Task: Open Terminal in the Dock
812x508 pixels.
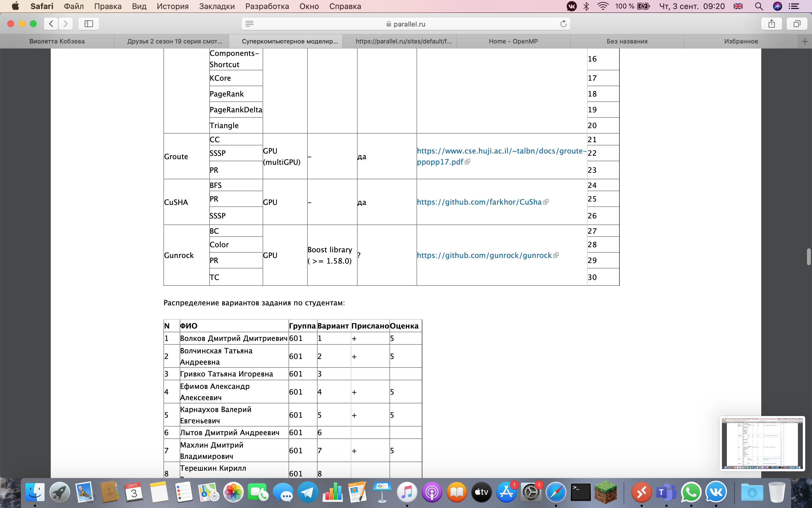Action: pyautogui.click(x=581, y=492)
